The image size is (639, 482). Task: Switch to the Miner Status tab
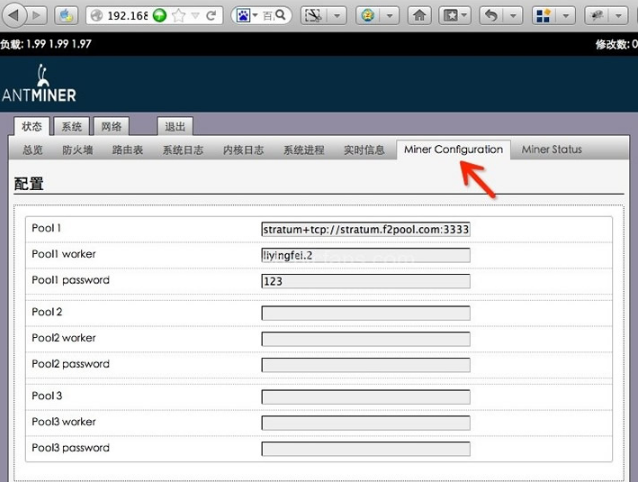click(551, 150)
